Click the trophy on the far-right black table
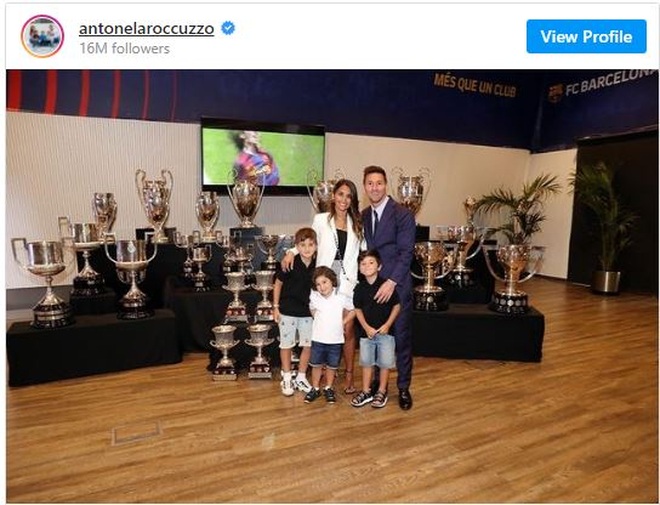The height and width of the screenshot is (505, 660). [x=511, y=279]
